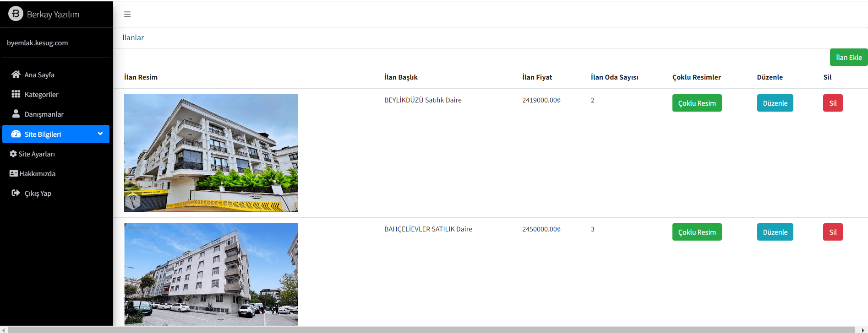This screenshot has height=333, width=868.
Task: Click the Çıkış Yap logout icon
Action: 16,193
